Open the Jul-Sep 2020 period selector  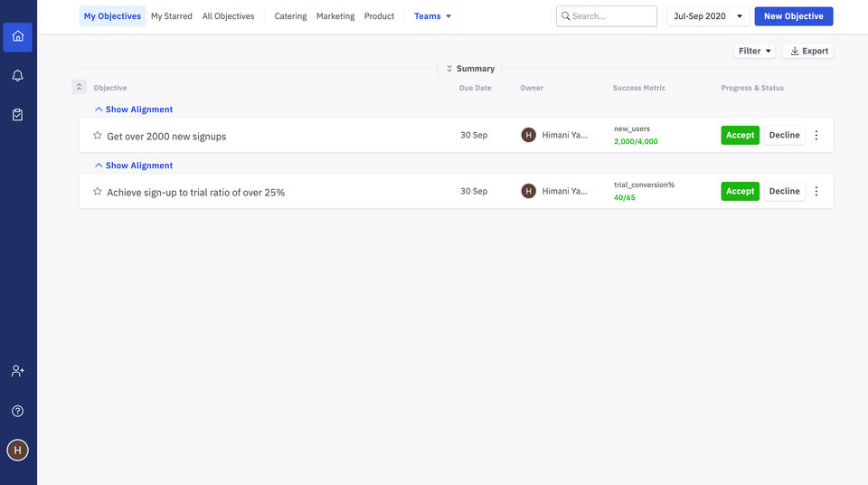(x=708, y=16)
